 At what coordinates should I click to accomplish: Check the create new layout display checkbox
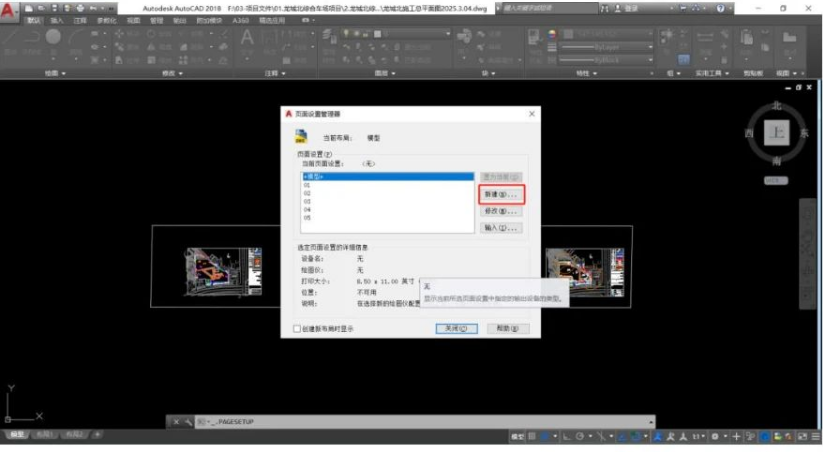click(x=297, y=329)
